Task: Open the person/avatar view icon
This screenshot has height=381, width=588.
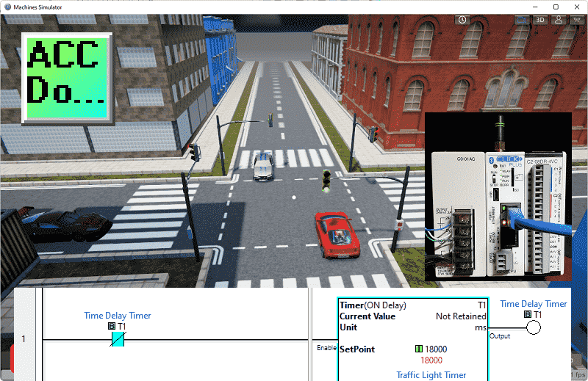Action: coord(559,20)
